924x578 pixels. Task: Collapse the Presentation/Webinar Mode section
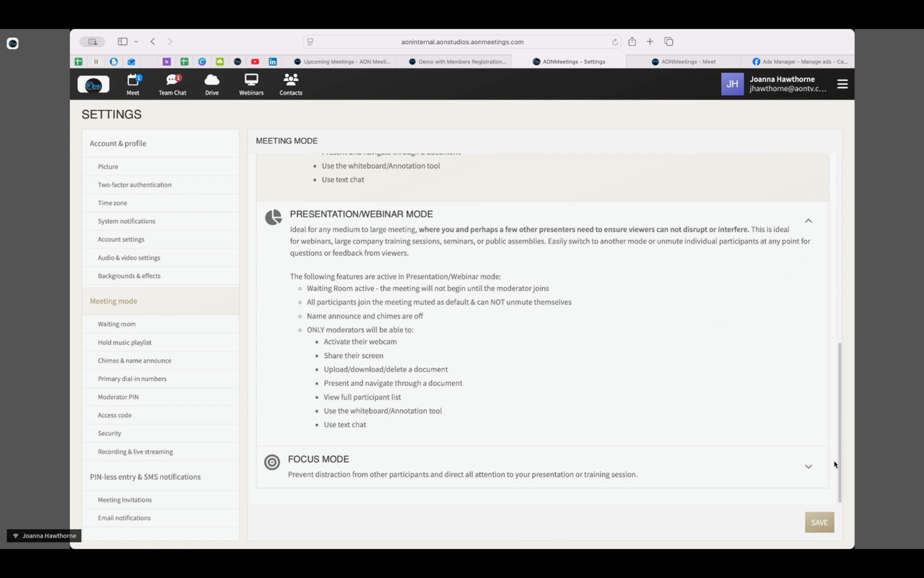tap(808, 220)
